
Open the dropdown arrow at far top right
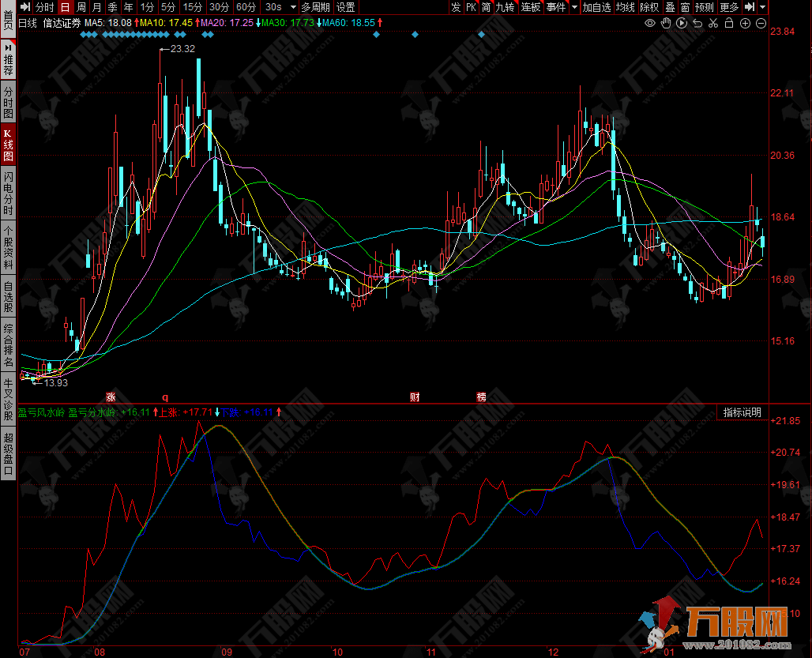(x=762, y=7)
